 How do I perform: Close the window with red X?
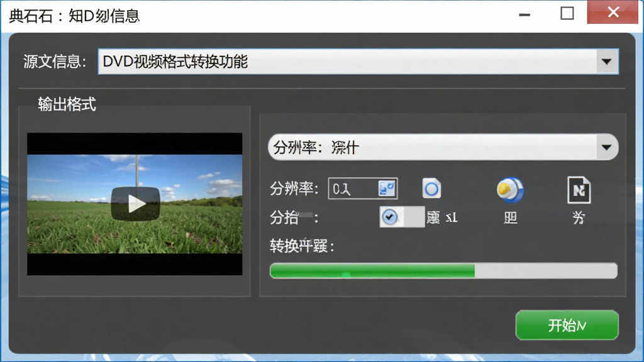tap(613, 13)
